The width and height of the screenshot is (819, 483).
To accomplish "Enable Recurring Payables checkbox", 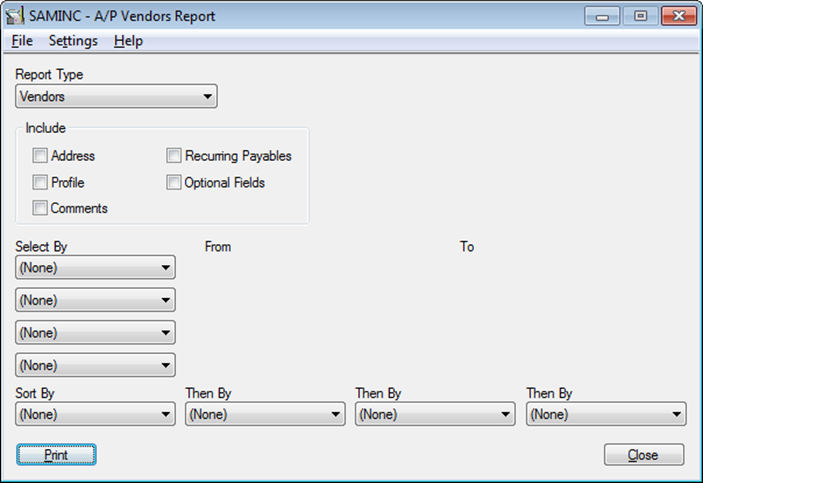I will point(174,156).
